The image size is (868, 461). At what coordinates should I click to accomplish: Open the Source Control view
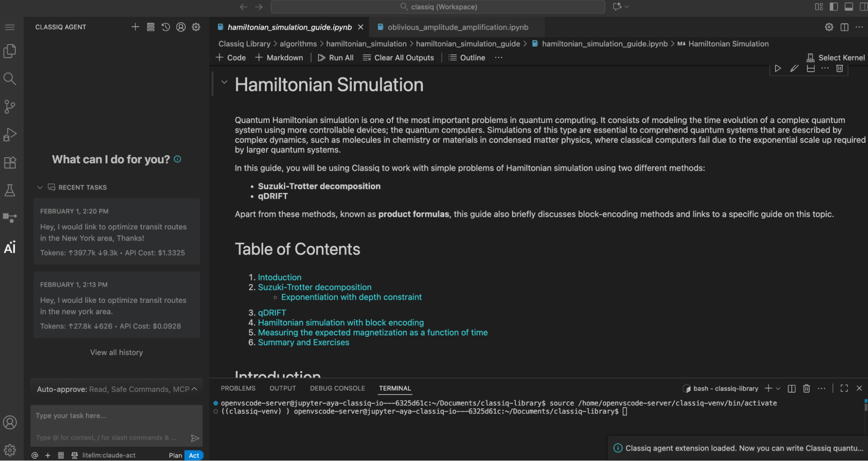[10, 106]
